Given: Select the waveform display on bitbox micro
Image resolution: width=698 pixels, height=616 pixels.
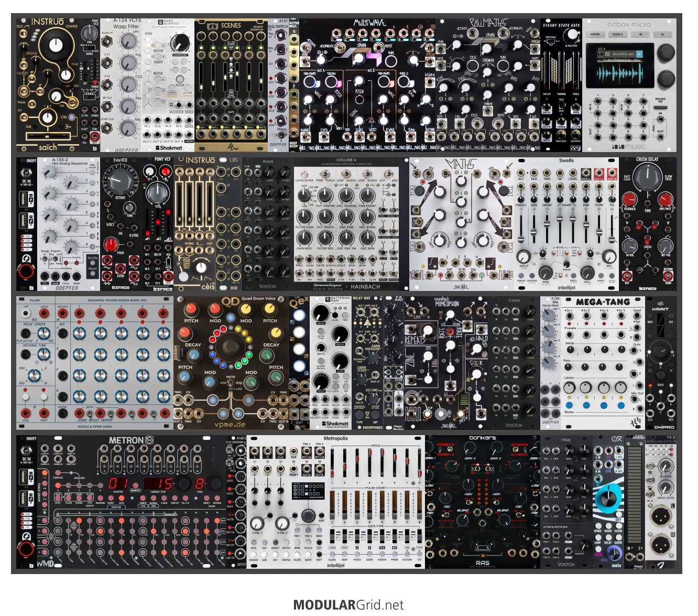Looking at the screenshot, I should pos(620,66).
